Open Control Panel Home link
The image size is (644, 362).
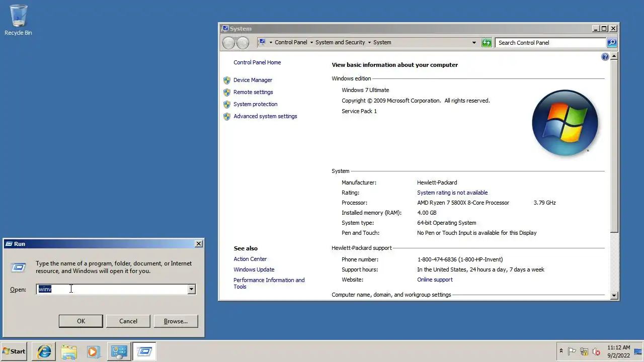(x=257, y=62)
